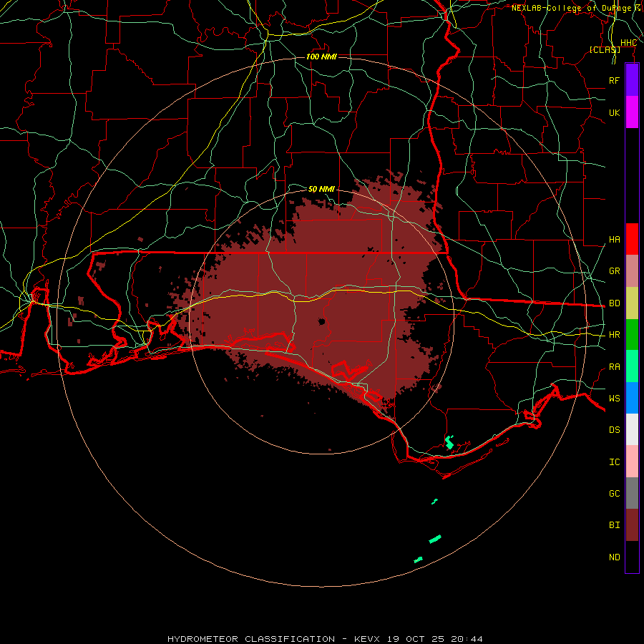Click the WS blue legend swatch
This screenshot has height=644, width=644.
tap(632, 398)
